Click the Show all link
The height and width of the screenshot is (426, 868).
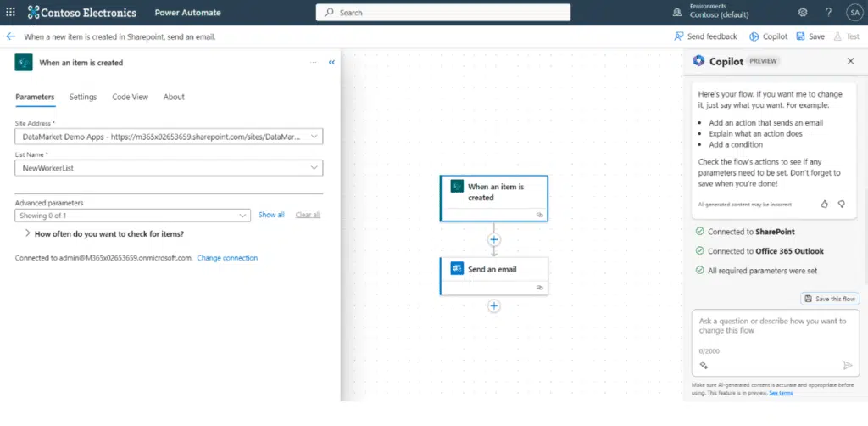click(271, 215)
